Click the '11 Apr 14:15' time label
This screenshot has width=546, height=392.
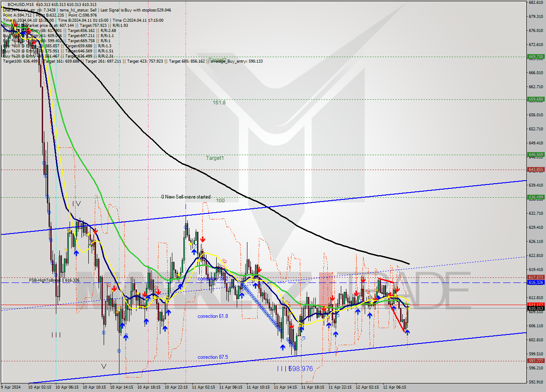pyautogui.click(x=285, y=388)
